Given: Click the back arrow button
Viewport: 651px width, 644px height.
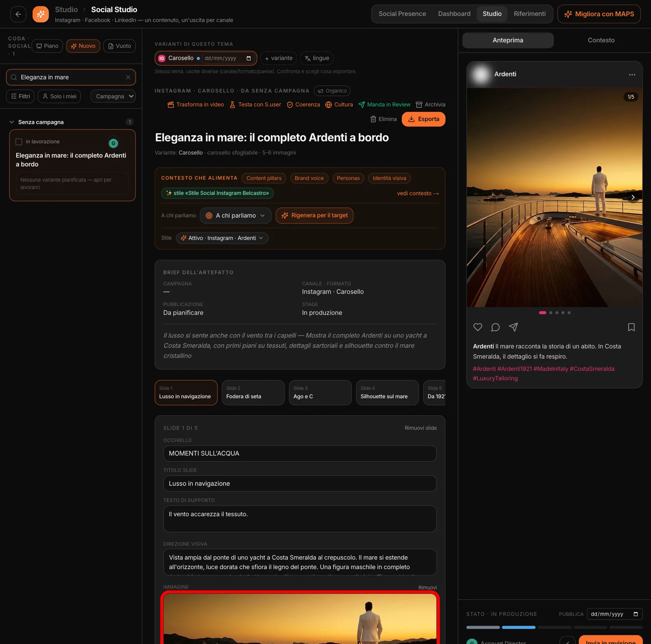Looking at the screenshot, I should click(18, 14).
